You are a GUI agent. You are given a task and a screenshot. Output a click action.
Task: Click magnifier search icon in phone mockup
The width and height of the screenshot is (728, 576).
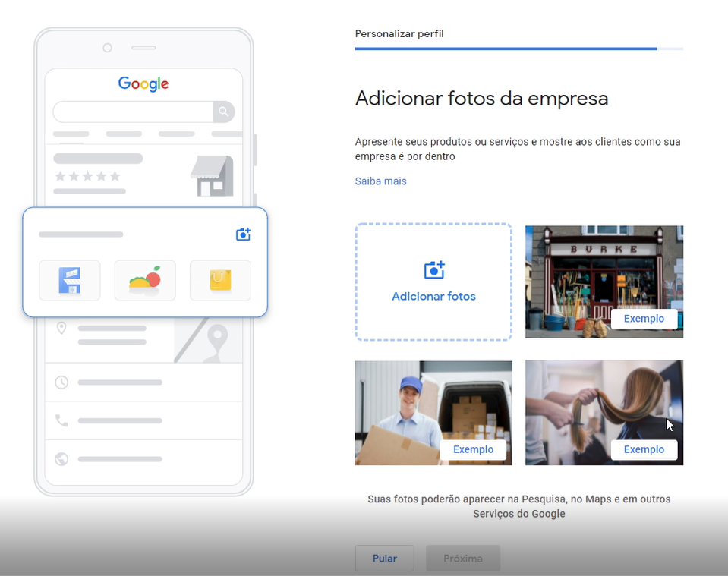tap(223, 112)
